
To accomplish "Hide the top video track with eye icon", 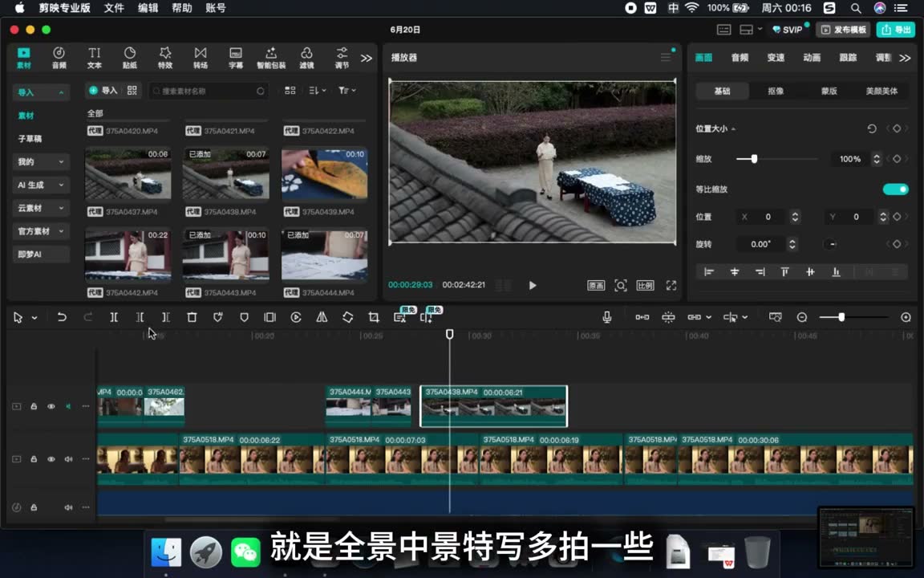I will (51, 406).
